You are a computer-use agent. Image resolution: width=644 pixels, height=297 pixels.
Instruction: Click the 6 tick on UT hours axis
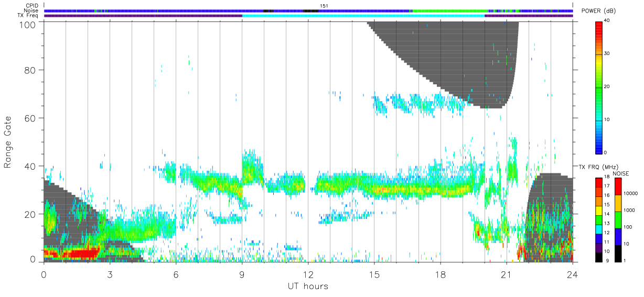tap(176, 274)
